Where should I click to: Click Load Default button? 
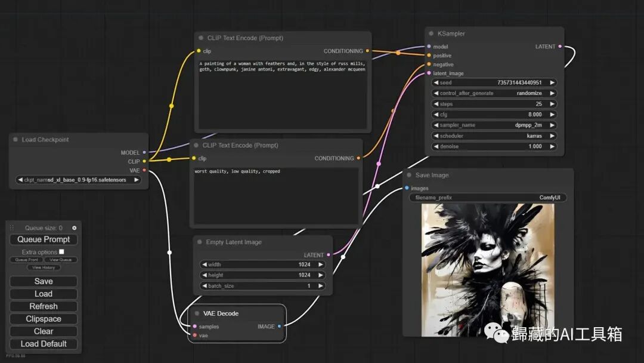[44, 344]
